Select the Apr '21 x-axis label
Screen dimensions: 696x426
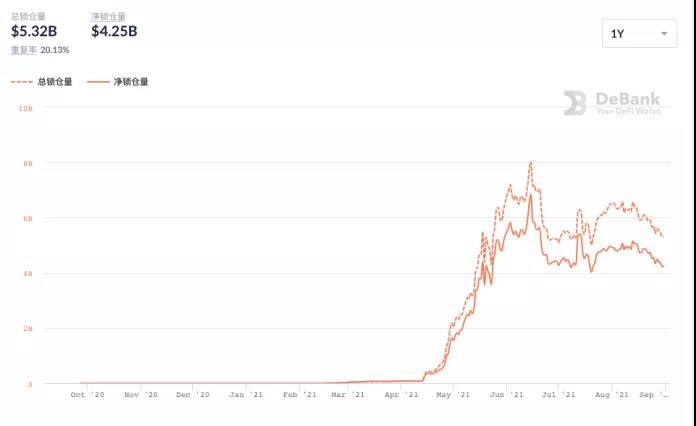401,395
